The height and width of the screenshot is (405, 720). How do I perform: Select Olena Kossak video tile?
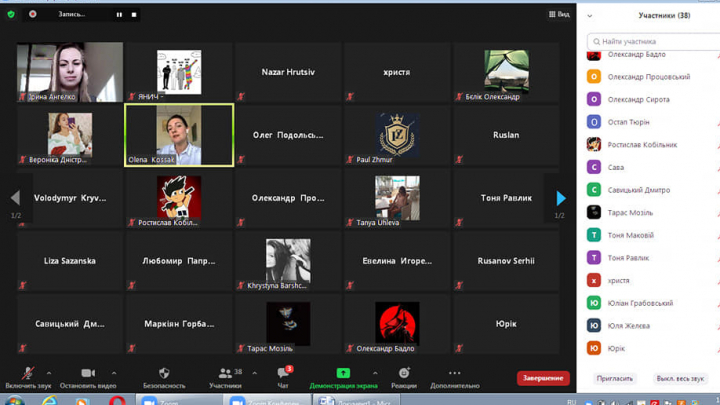tap(179, 135)
